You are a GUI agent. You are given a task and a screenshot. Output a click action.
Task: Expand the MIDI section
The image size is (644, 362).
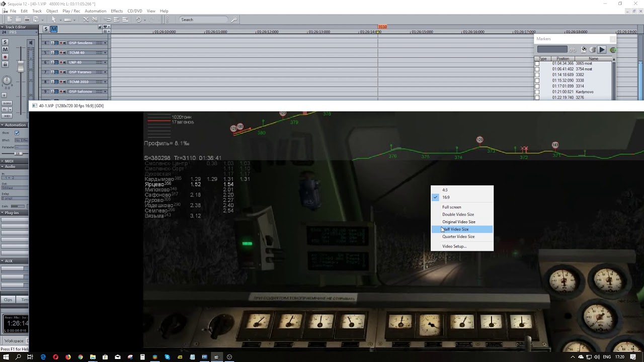coord(3,161)
